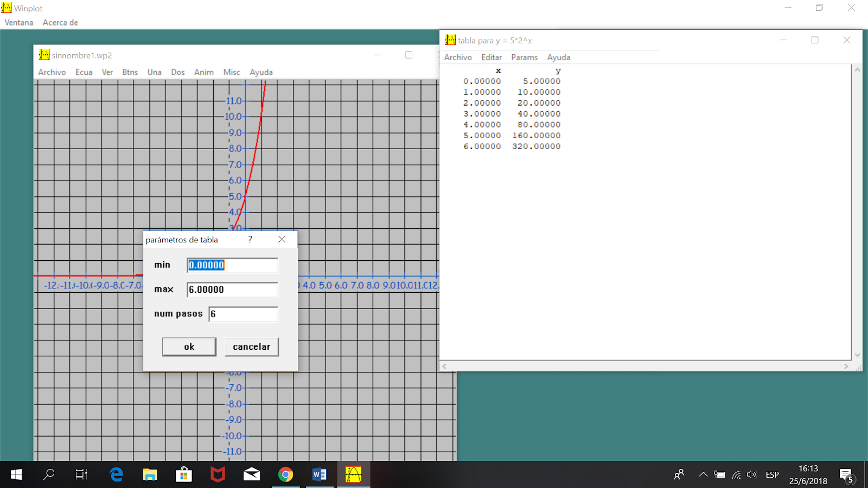Click table horizontal scroll right arrow
This screenshot has width=868, height=488.
(846, 367)
